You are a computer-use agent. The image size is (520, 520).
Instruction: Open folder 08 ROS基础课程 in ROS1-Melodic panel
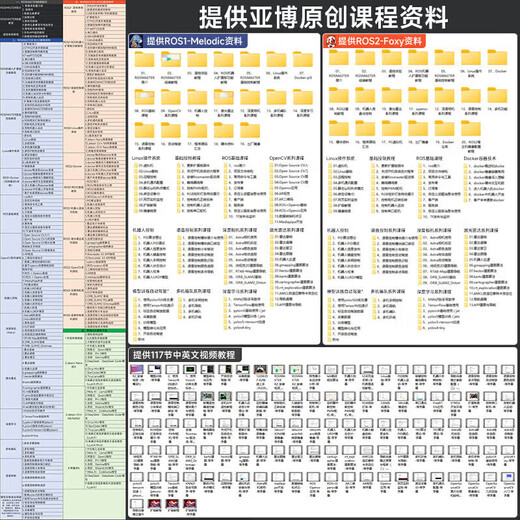[144, 97]
